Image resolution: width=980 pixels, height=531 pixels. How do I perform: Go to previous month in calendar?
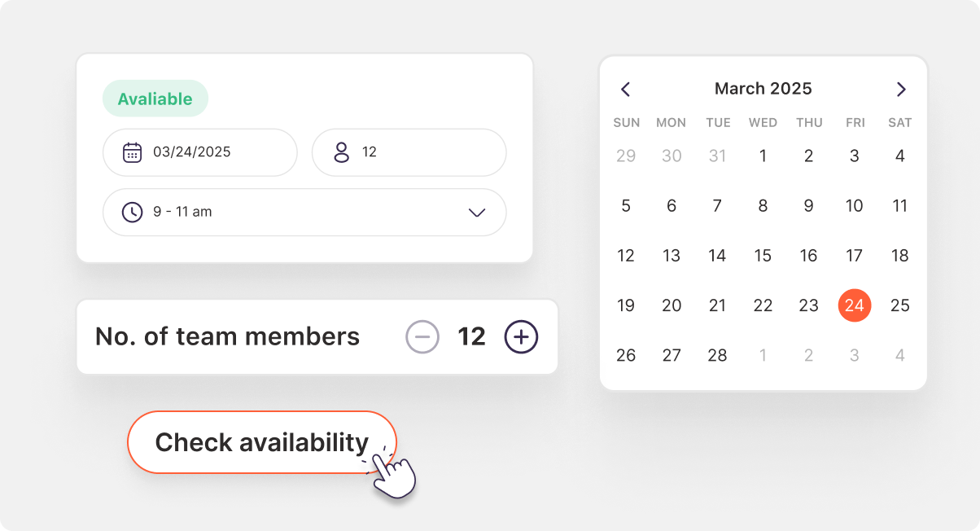point(626,89)
